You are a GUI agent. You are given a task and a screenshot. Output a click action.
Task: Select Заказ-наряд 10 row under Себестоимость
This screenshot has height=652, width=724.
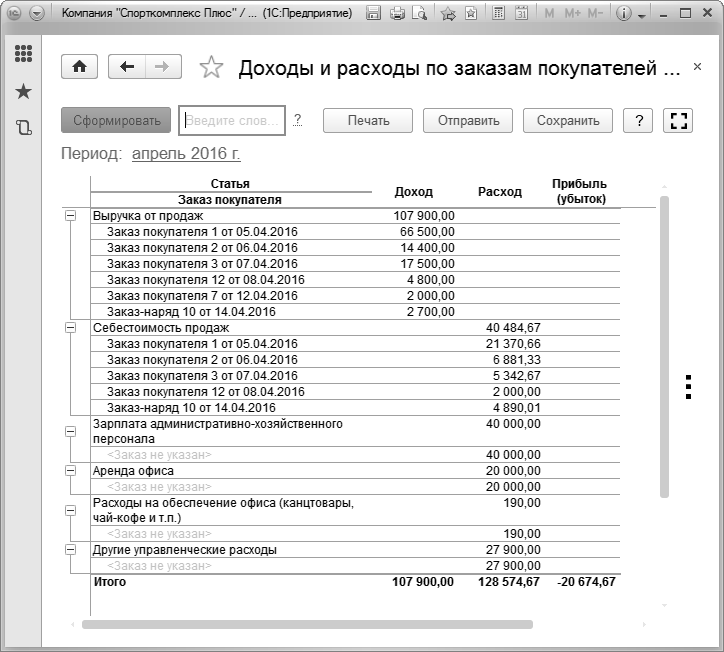point(355,408)
